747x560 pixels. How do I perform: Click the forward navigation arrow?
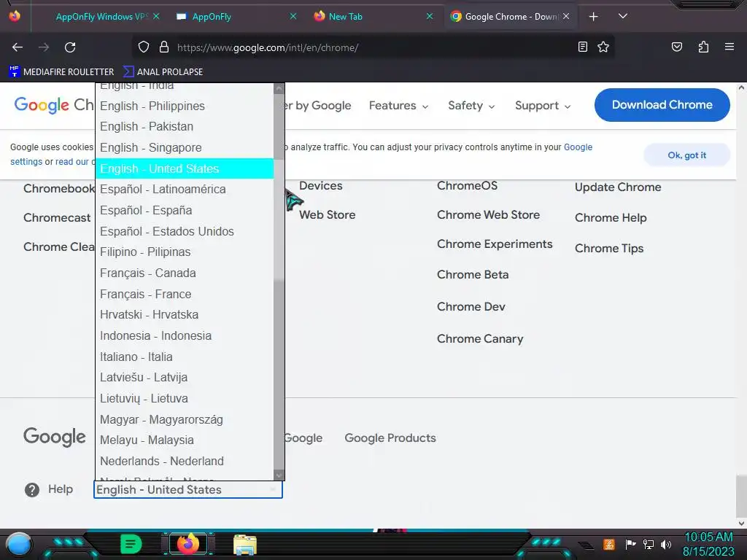pyautogui.click(x=44, y=47)
